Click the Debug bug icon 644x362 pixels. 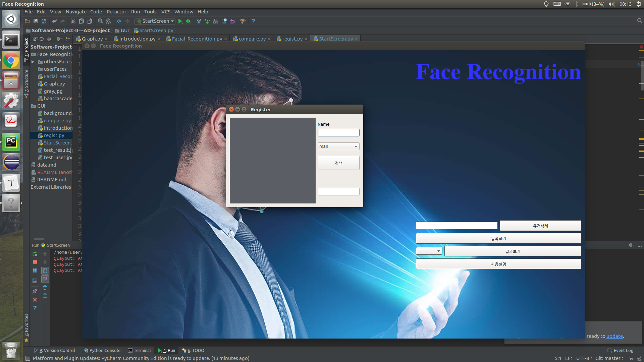click(x=189, y=21)
